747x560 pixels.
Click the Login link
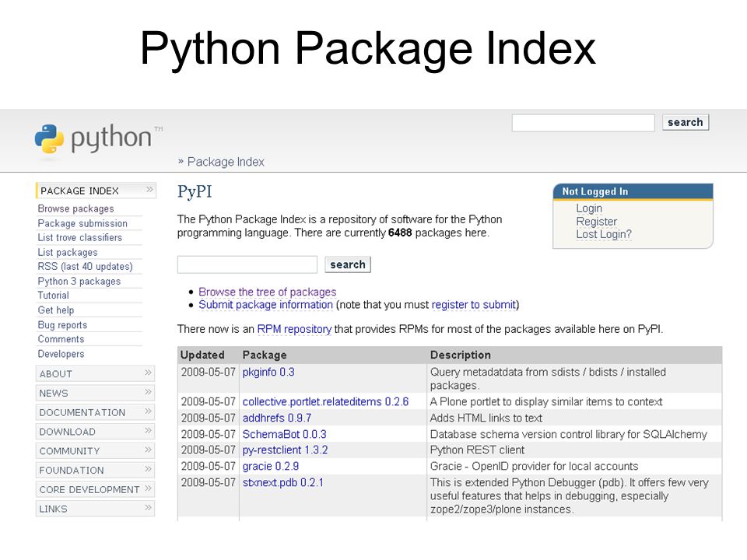pyautogui.click(x=589, y=208)
